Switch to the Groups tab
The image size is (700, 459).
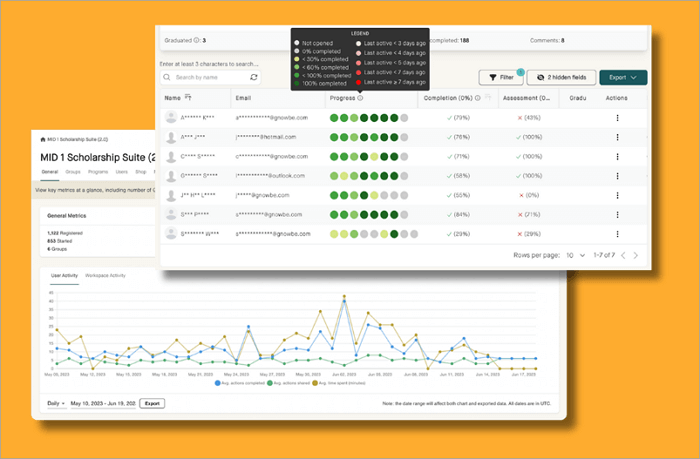pos(73,172)
